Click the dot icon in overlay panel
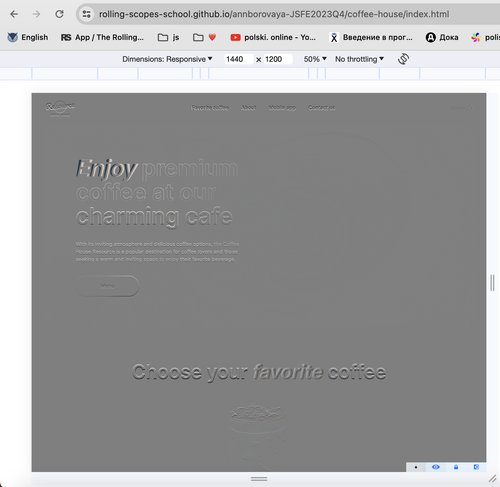500x487 pixels. tap(416, 467)
